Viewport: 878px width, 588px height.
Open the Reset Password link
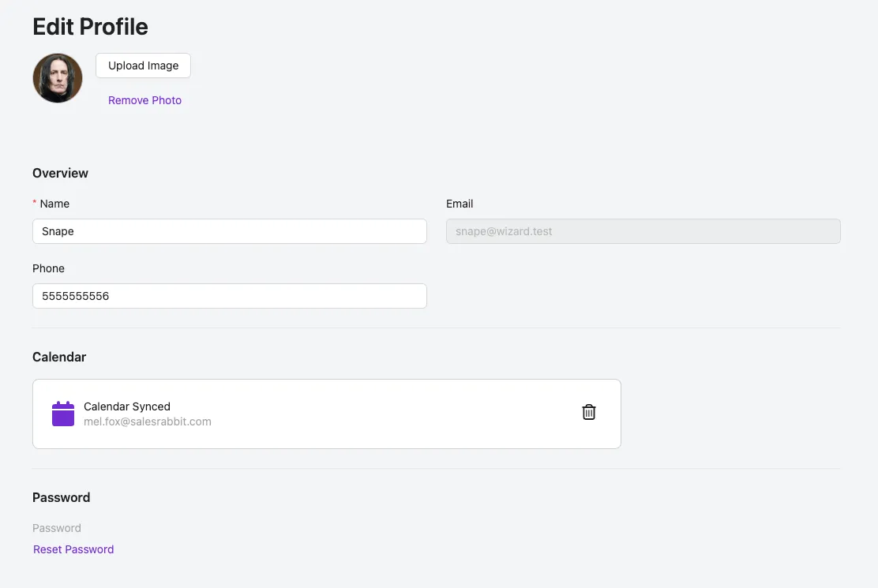tap(73, 549)
